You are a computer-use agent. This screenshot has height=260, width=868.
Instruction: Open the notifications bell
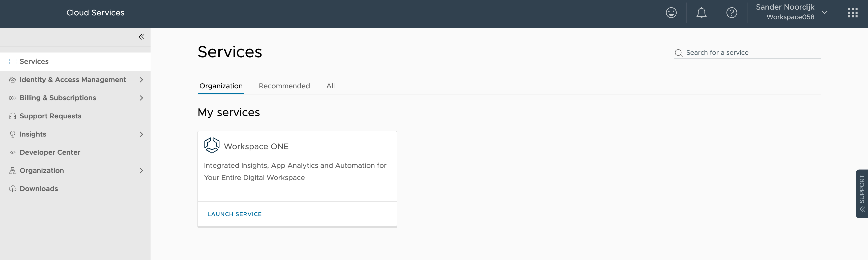tap(701, 12)
